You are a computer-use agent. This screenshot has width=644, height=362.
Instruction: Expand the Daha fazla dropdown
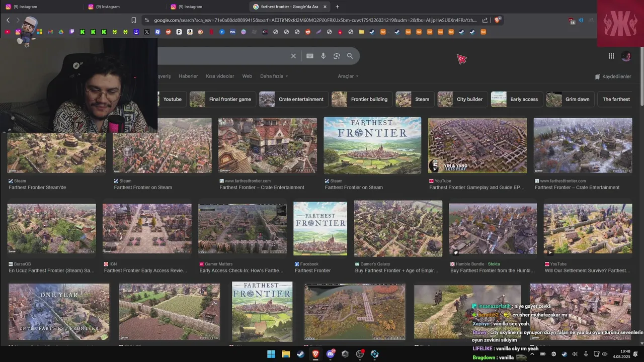click(274, 76)
